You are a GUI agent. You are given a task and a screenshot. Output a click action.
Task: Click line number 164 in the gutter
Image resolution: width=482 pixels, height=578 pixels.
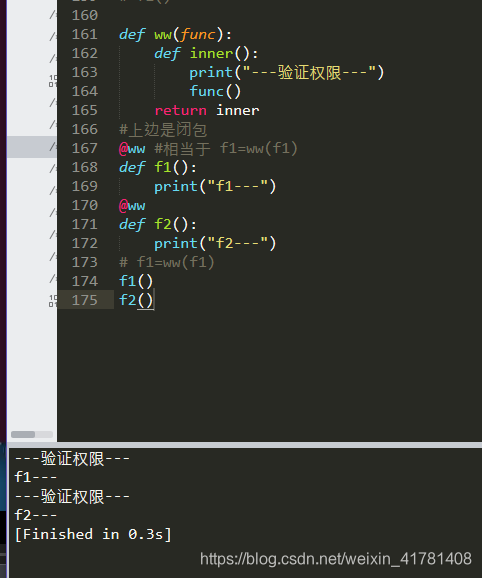click(x=85, y=91)
